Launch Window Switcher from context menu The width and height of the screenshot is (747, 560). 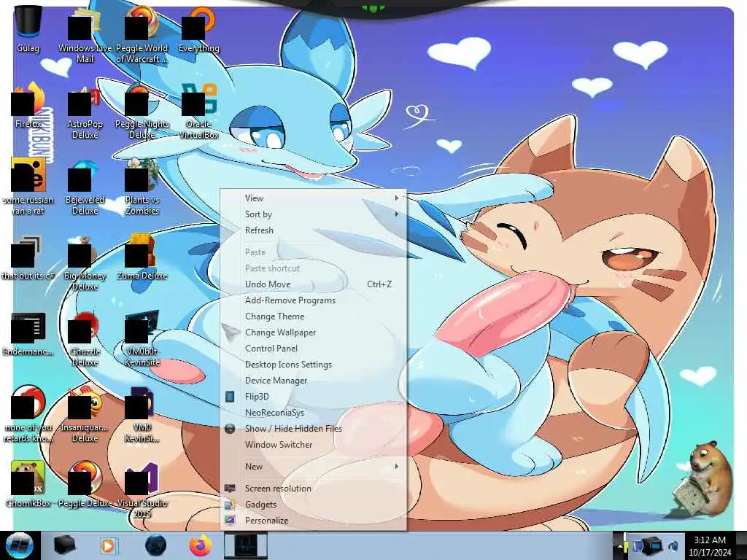314,445
